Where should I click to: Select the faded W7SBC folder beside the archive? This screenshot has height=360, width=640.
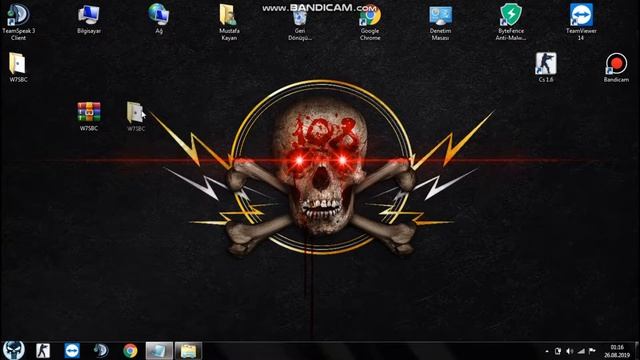click(x=136, y=116)
